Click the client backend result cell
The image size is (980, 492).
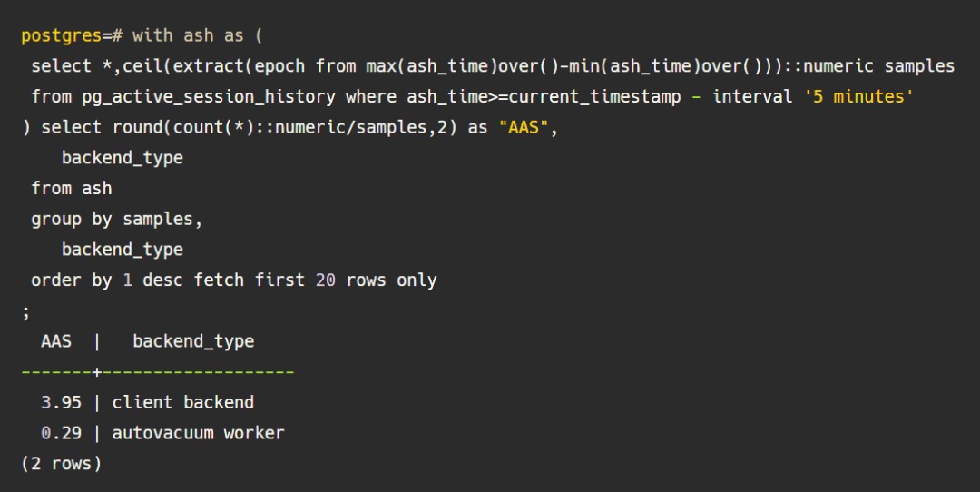coord(182,402)
